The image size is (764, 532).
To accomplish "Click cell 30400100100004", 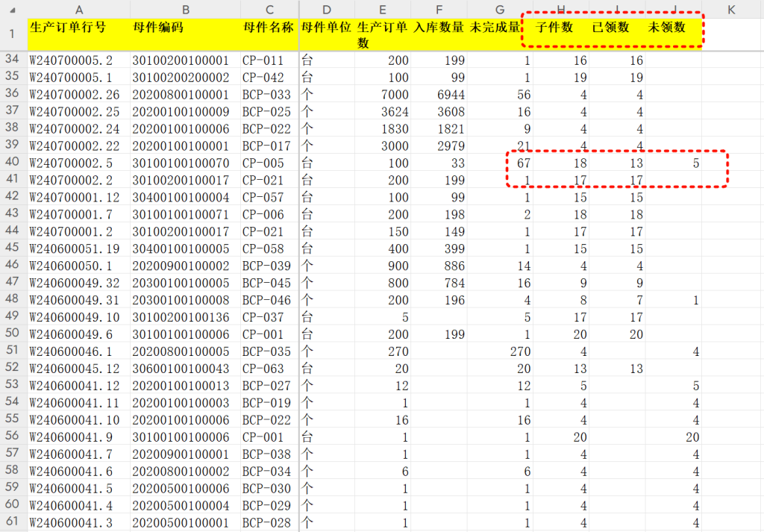I will pyautogui.click(x=186, y=197).
